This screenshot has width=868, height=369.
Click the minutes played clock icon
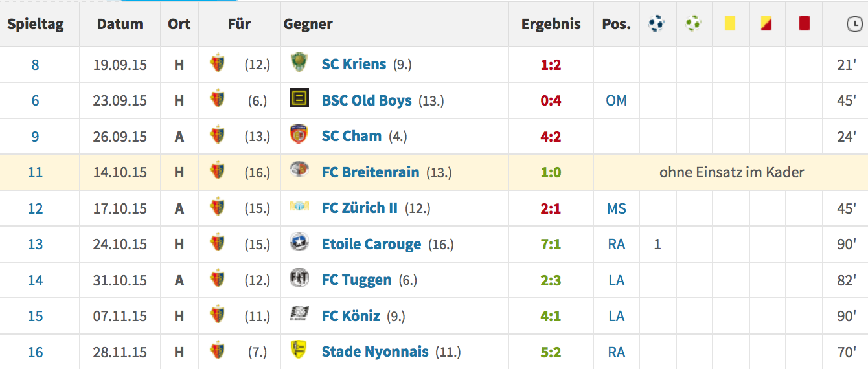[x=854, y=25]
